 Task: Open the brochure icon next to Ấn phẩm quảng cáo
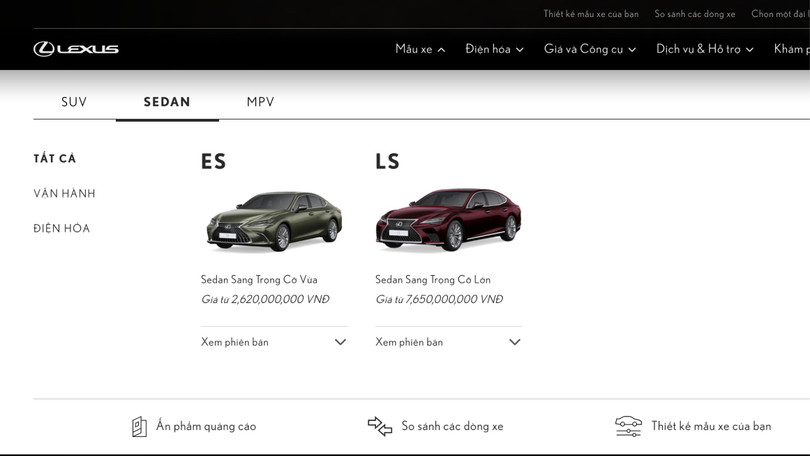click(139, 427)
